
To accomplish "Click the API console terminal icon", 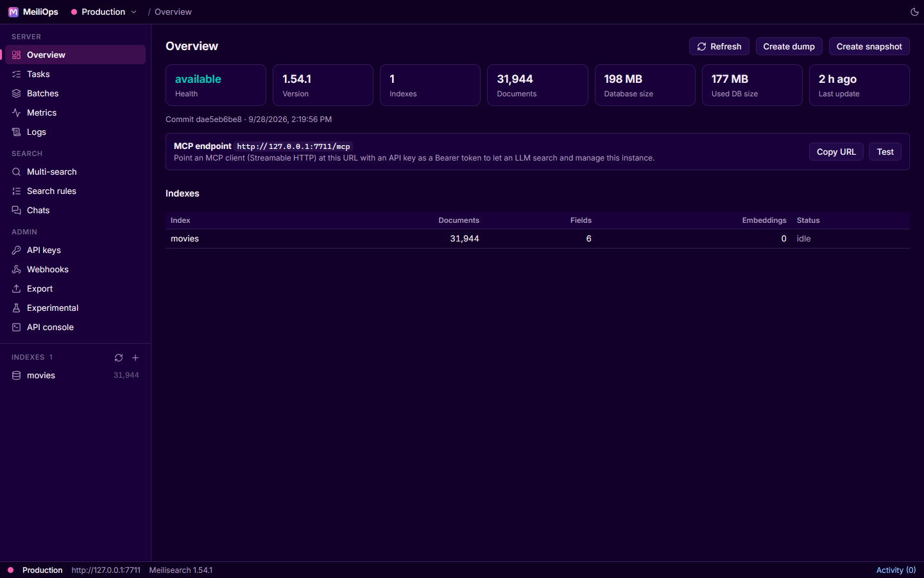I will [17, 328].
